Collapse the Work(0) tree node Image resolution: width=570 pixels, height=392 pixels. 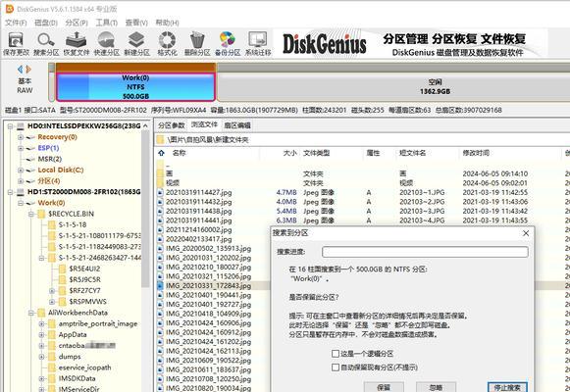coord(21,203)
